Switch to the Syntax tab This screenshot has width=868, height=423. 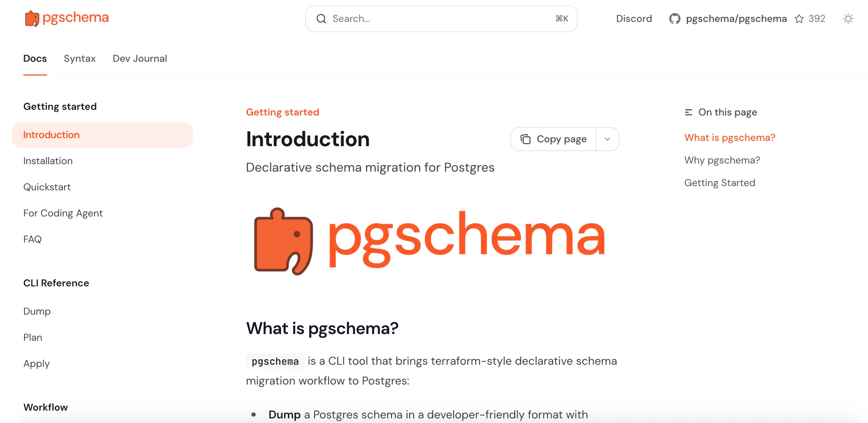(x=79, y=58)
